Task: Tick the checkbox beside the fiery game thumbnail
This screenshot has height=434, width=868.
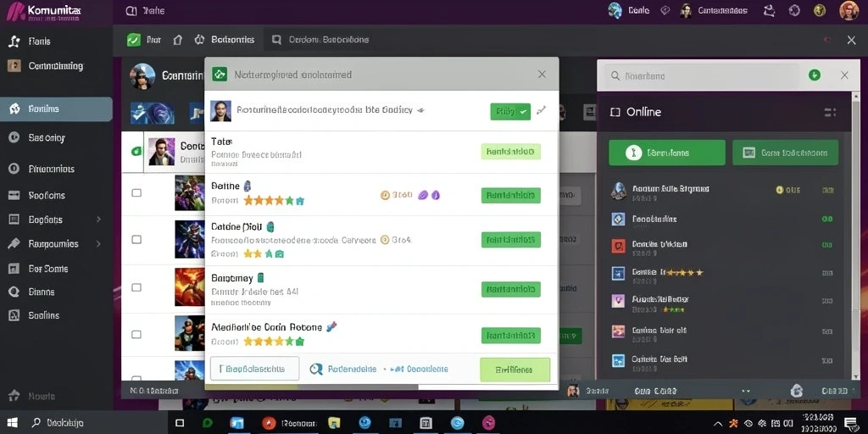Action: tap(136, 287)
